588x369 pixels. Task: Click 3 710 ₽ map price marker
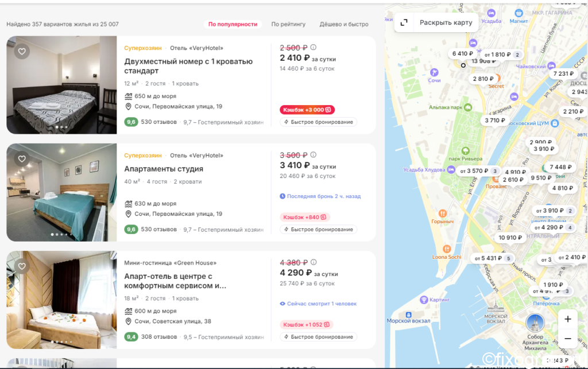[x=494, y=121]
